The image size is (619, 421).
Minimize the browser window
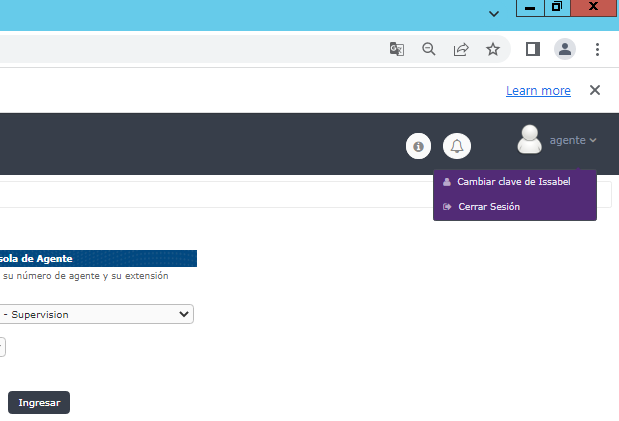528,8
